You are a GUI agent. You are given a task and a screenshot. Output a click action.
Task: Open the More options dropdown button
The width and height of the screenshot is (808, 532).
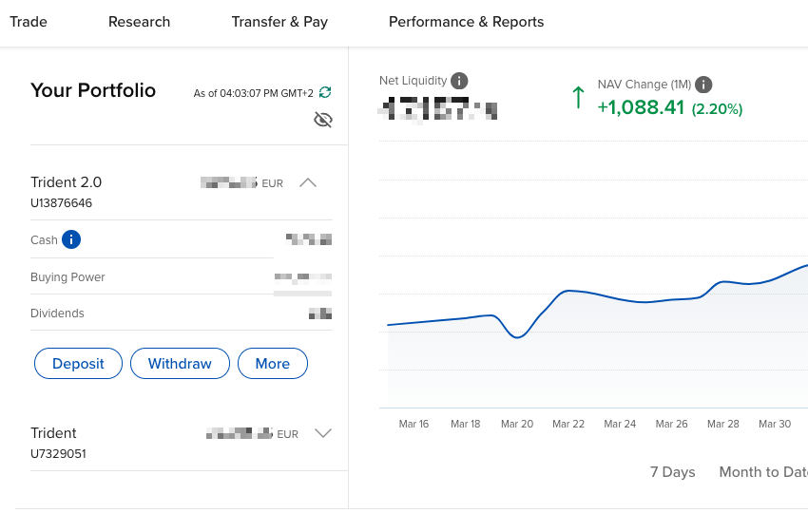point(272,364)
